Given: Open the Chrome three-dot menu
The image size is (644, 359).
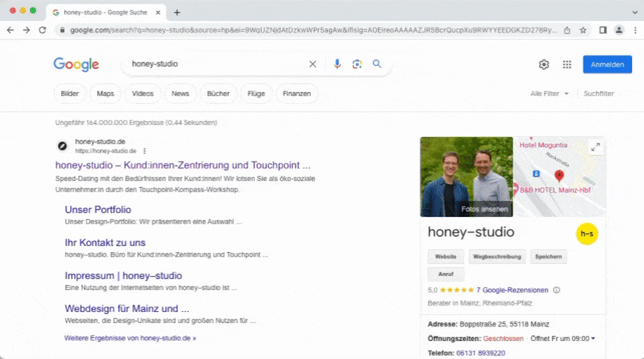Looking at the screenshot, I should coord(635,30).
